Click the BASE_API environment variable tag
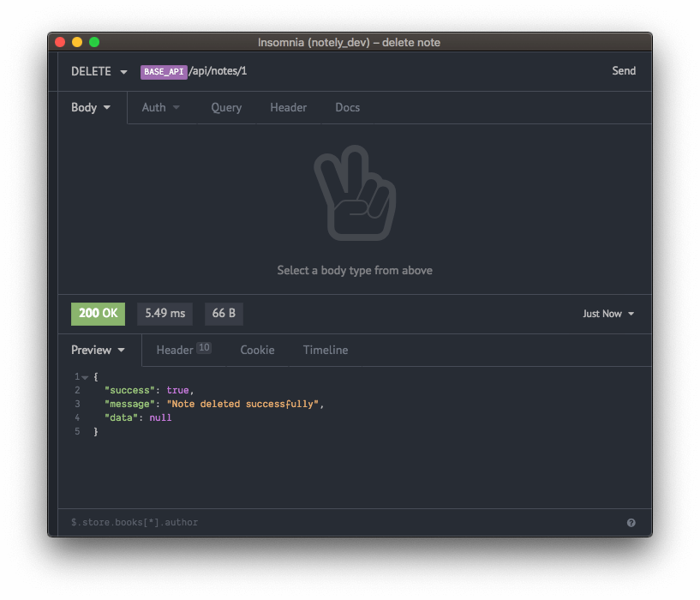The image size is (700, 600). coord(163,72)
